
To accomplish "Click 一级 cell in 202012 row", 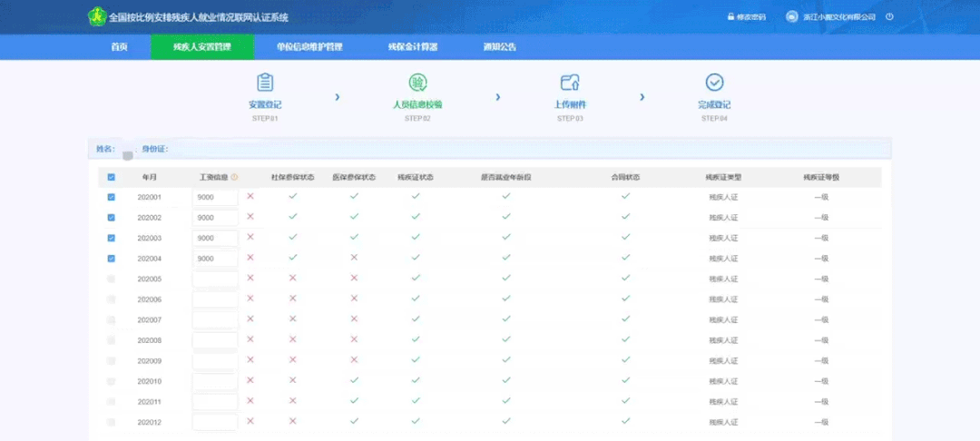I will click(x=821, y=422).
